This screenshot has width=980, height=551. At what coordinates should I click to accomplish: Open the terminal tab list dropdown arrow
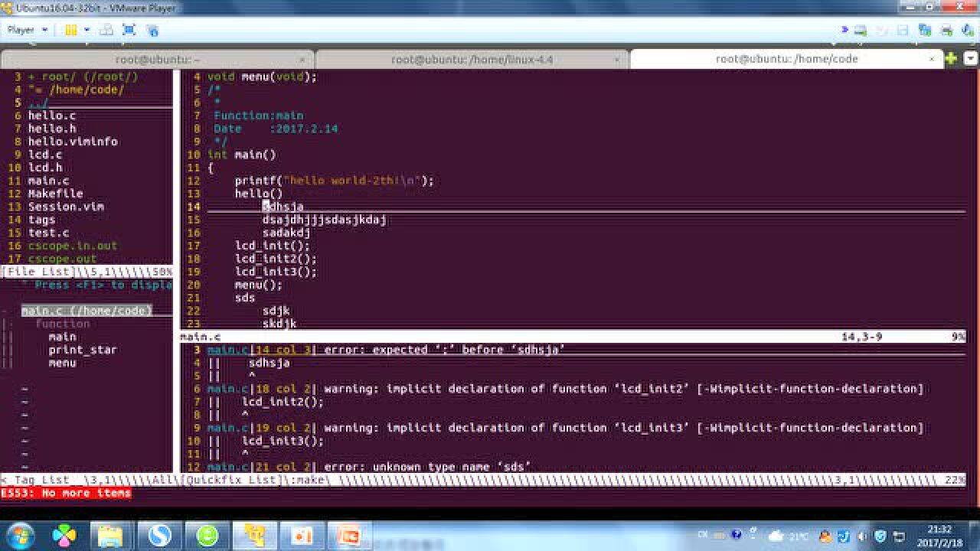click(x=970, y=59)
